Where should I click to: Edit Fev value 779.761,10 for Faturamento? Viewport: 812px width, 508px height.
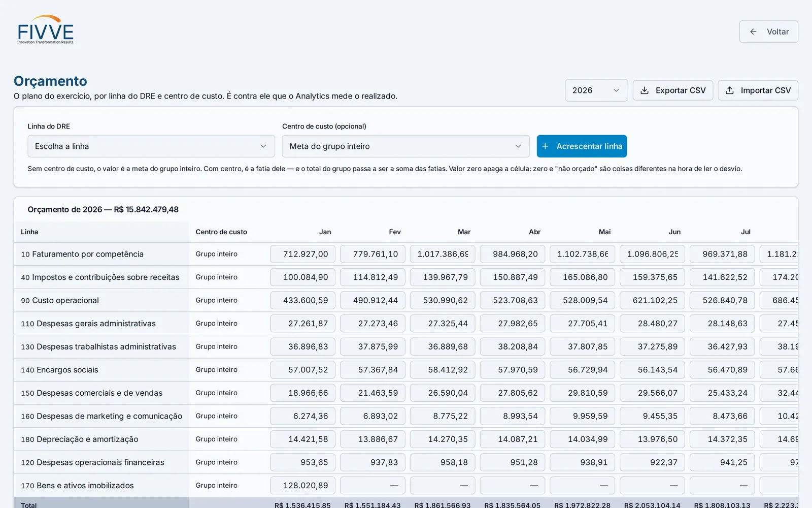tap(373, 254)
